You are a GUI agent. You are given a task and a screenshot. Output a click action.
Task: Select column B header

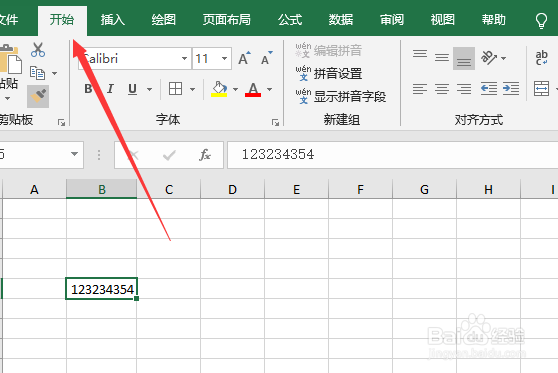pos(102,189)
